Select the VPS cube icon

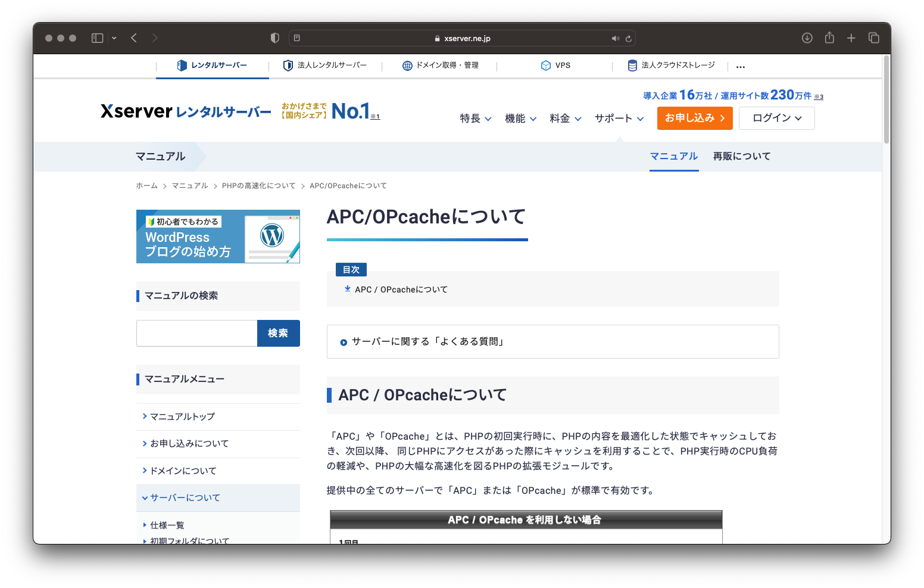pyautogui.click(x=547, y=66)
